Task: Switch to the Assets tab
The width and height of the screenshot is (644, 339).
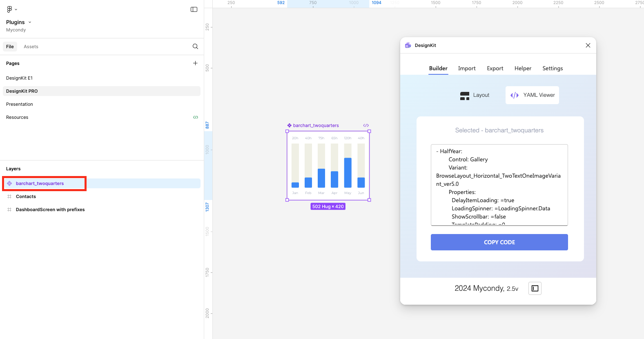Action: click(x=31, y=47)
